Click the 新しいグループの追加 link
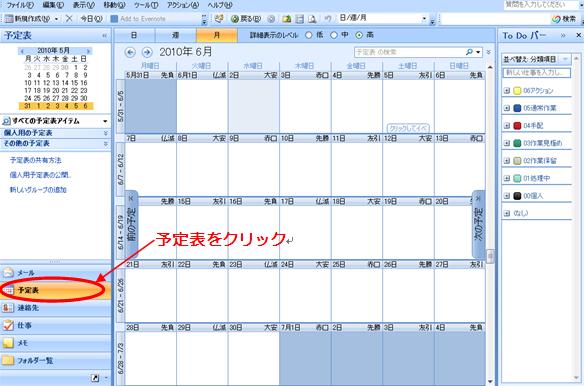The width and height of the screenshot is (584, 386). point(38,190)
